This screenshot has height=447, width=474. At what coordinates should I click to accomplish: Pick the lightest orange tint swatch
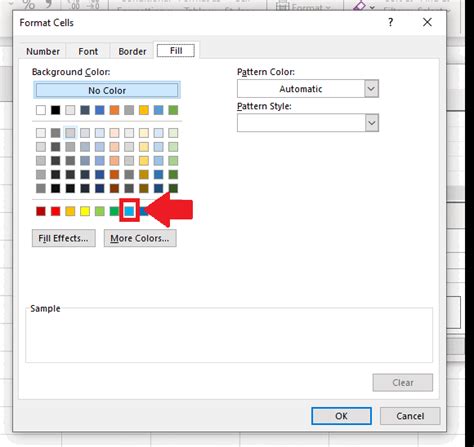click(x=114, y=133)
